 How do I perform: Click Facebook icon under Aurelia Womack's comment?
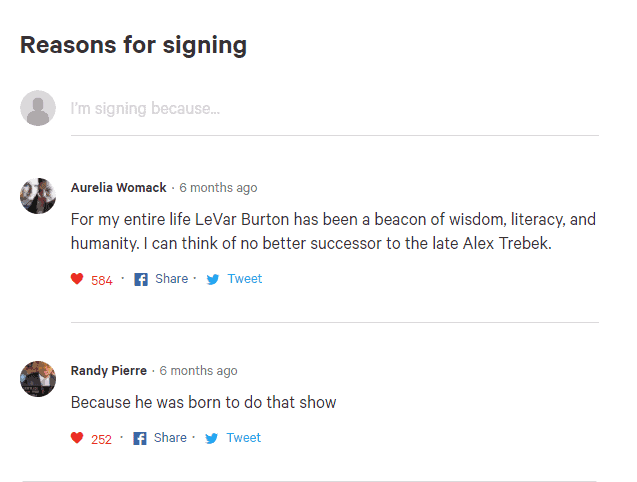tap(141, 279)
